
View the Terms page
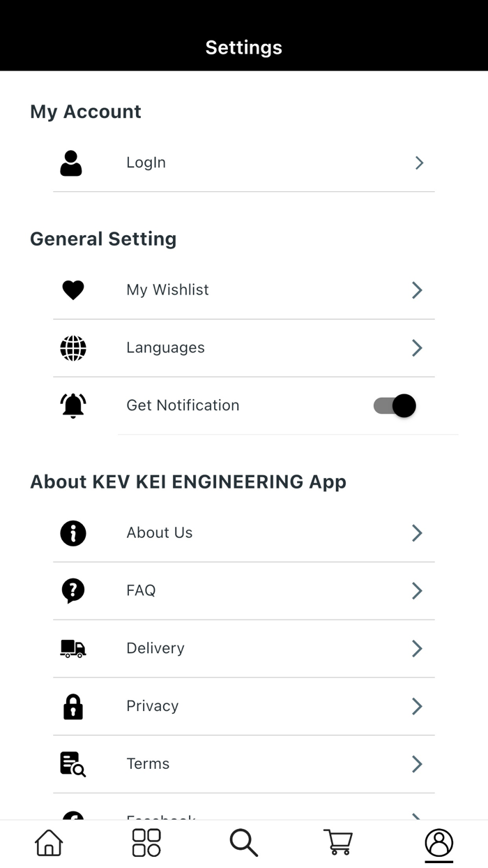point(243,763)
